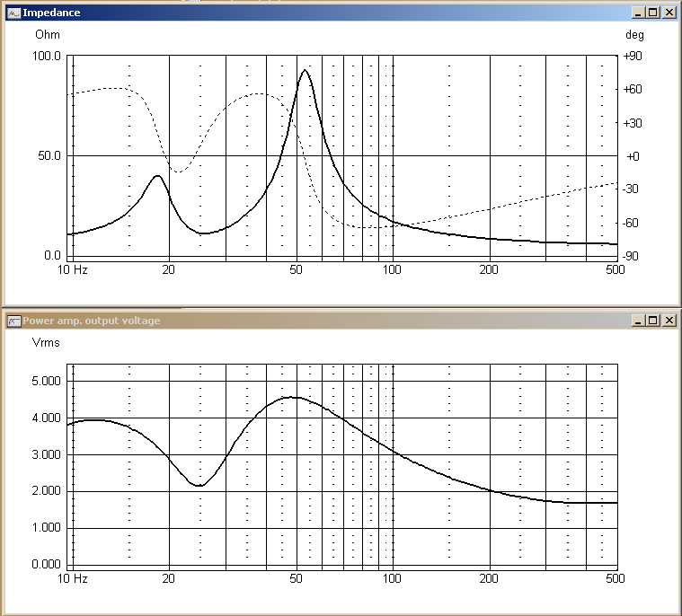Click the Ohm axis label
Viewport: 682px width, 616px height.
click(48, 35)
